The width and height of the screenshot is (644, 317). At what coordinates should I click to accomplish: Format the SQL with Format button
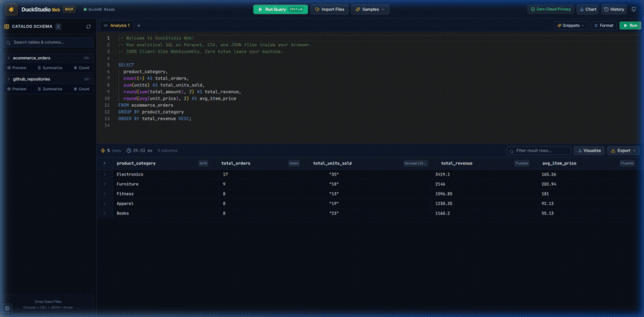[603, 26]
